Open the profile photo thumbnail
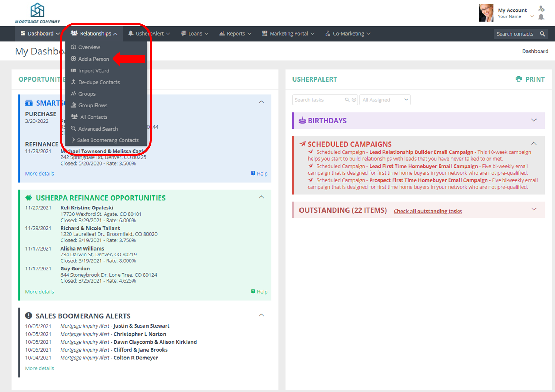This screenshot has width=555, height=392. click(486, 13)
